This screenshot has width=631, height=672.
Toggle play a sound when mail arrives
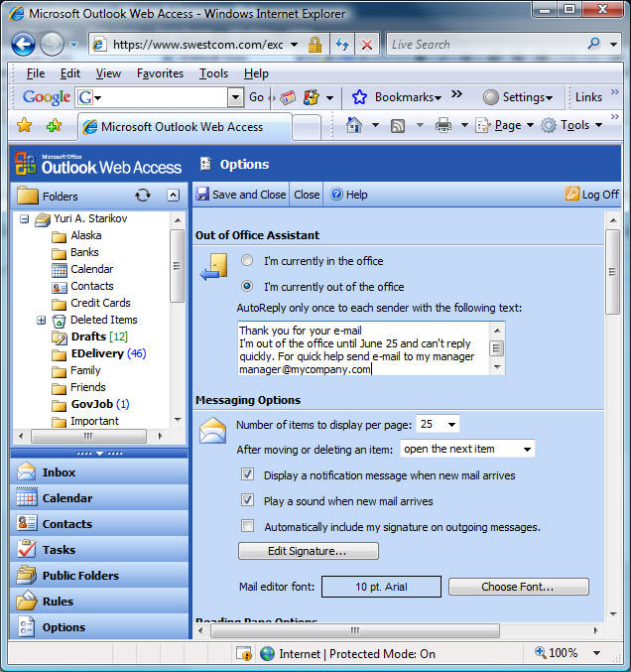coord(247,499)
